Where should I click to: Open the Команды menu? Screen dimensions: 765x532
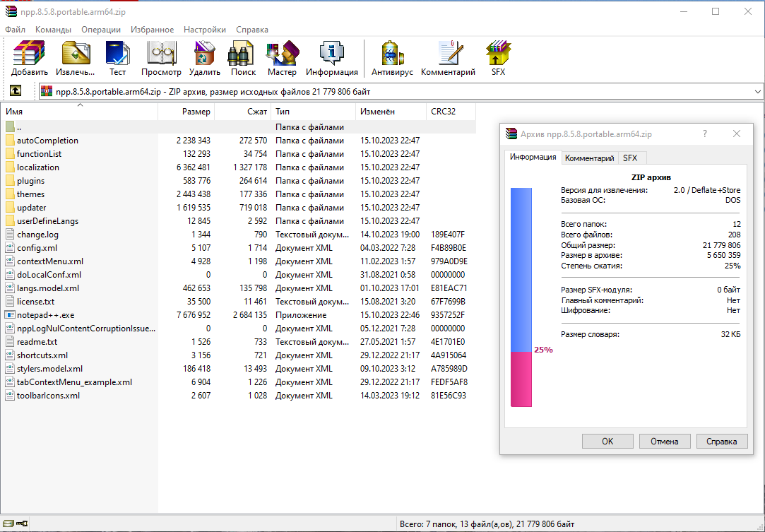[x=53, y=30]
